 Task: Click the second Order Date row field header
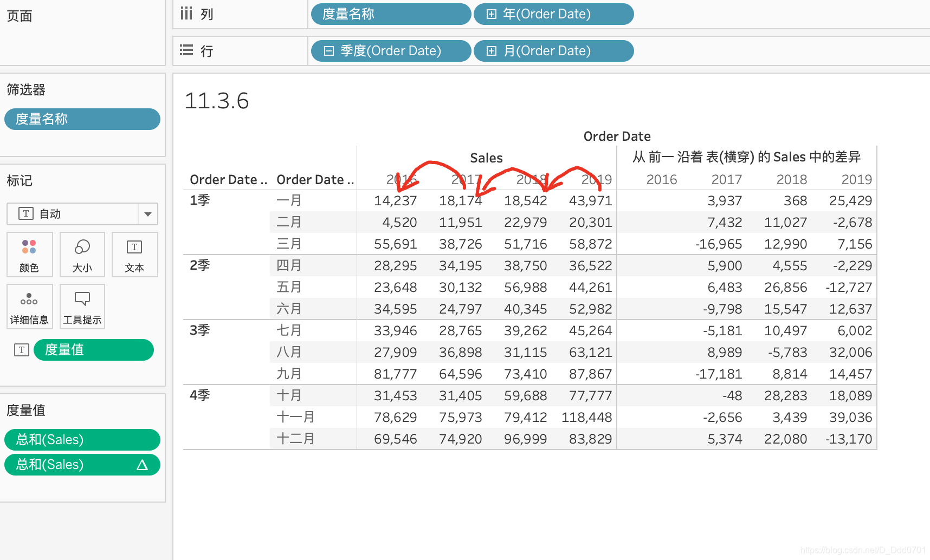315,180
